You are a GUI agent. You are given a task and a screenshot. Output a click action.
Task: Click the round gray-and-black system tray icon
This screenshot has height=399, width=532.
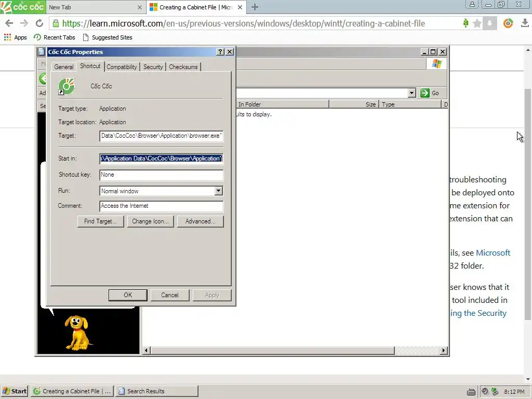point(485,391)
